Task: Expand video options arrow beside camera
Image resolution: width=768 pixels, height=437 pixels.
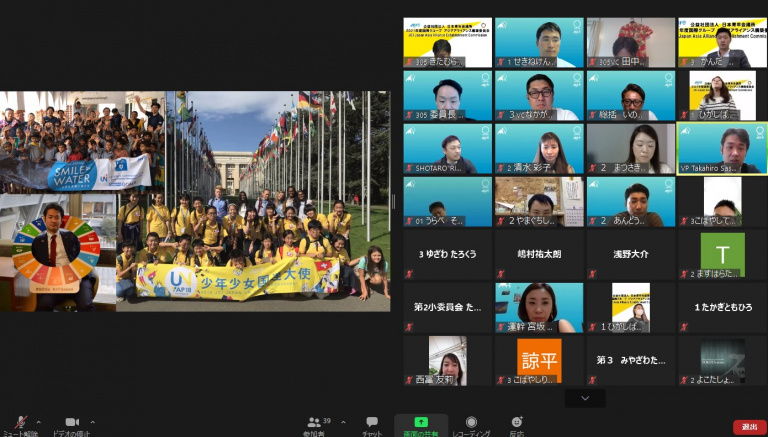Action: pos(93,421)
